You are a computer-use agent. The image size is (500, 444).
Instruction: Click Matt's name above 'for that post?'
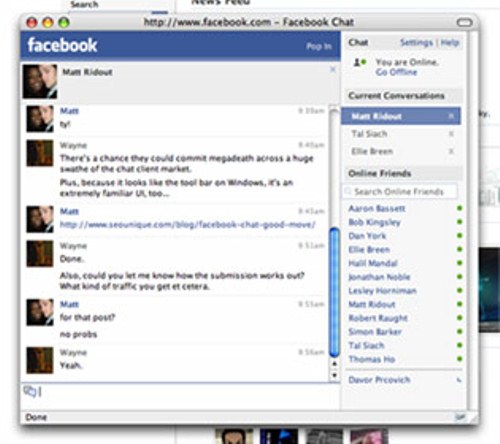[69, 304]
